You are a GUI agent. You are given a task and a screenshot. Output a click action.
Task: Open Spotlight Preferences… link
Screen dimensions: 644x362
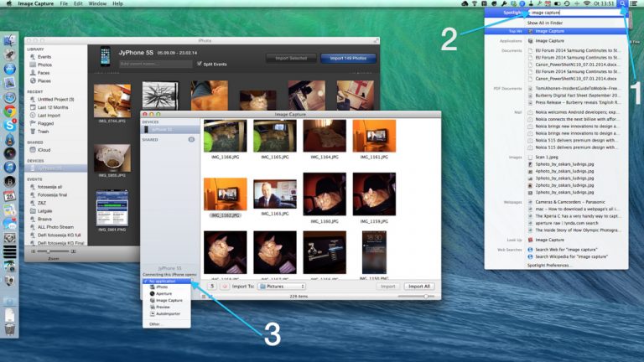548,266
